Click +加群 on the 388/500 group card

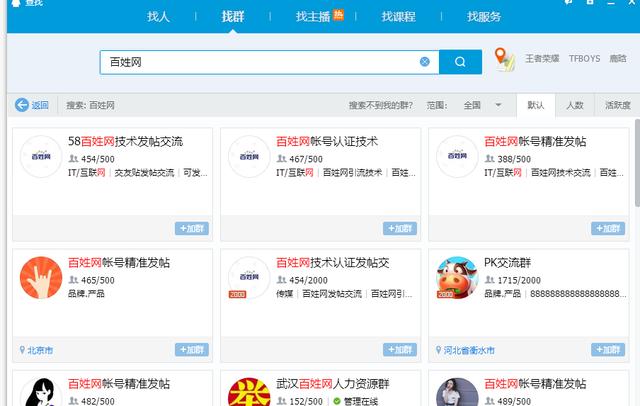point(608,229)
